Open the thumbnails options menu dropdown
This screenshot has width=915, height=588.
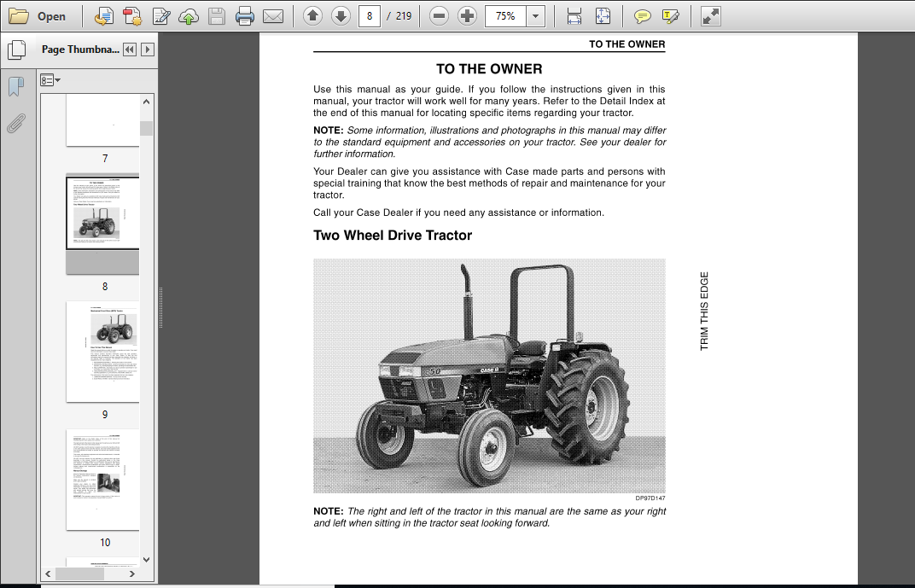50,80
